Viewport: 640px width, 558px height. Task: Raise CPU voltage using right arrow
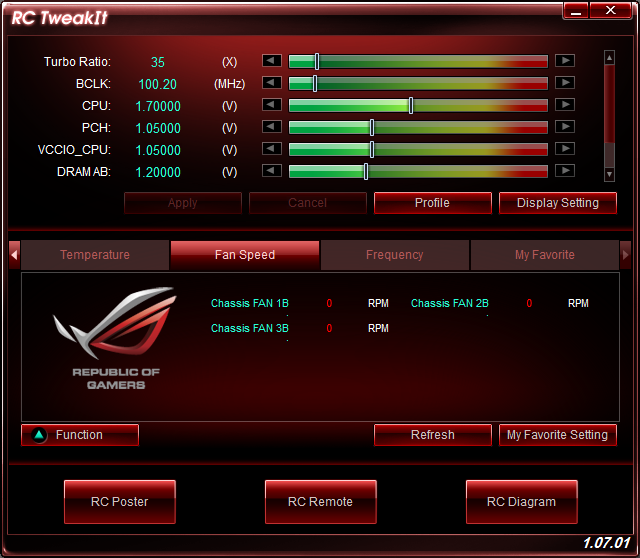coord(565,105)
